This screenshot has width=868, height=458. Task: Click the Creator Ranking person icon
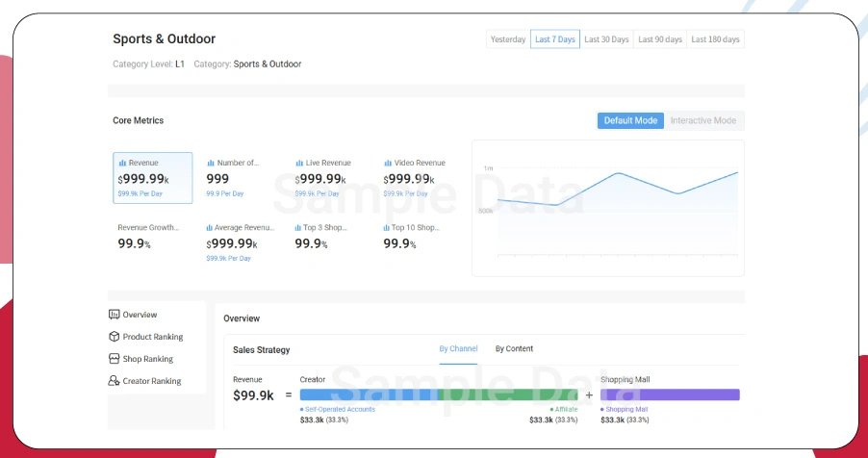(x=115, y=381)
